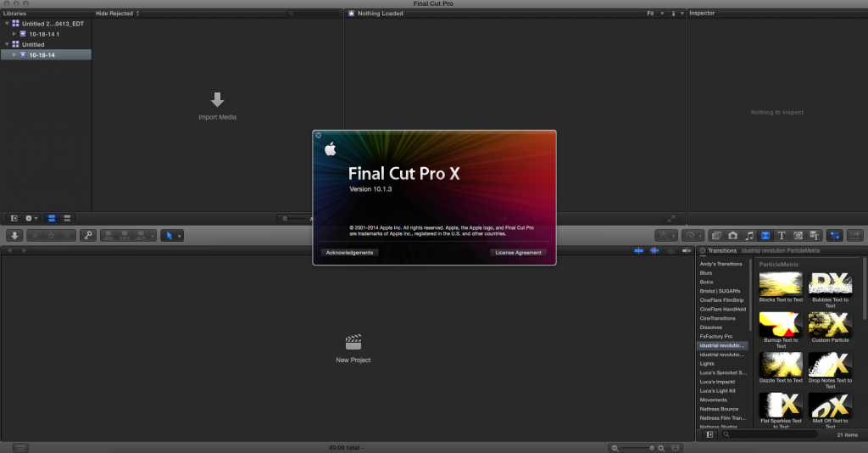Open the Select tool popup menu
Image resolution: width=868 pixels, height=453 pixels.
point(171,235)
